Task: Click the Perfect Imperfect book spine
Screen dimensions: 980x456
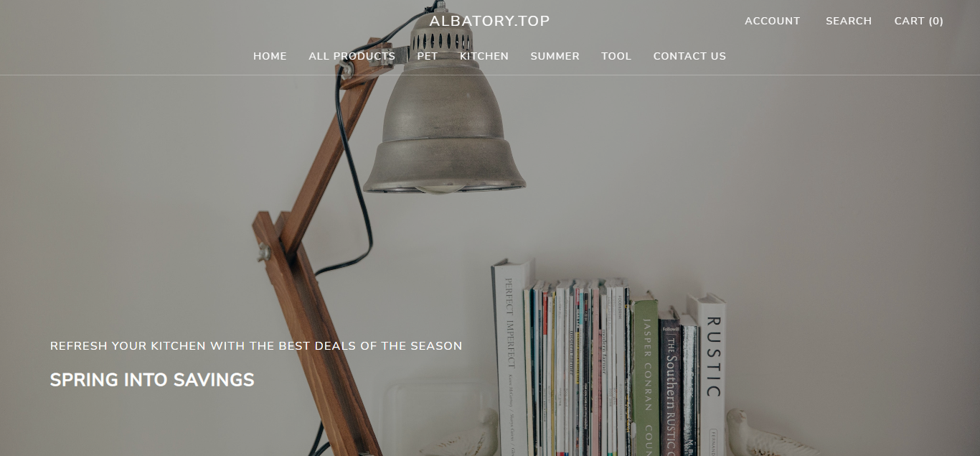Action: pos(510,359)
